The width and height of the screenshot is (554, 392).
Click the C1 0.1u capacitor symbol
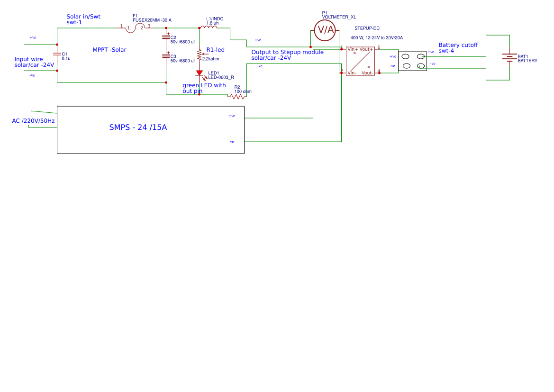click(57, 54)
